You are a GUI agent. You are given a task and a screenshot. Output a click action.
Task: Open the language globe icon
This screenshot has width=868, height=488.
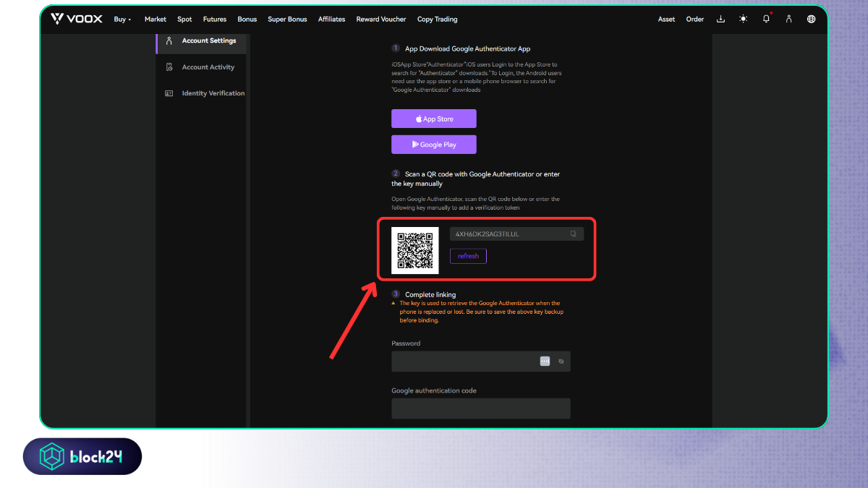(x=811, y=19)
